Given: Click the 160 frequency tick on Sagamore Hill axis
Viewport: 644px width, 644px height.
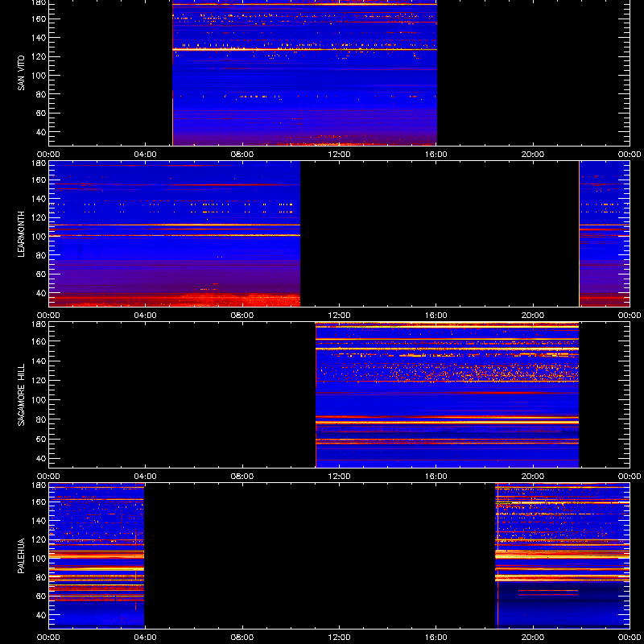Looking at the screenshot, I should click(x=41, y=341).
